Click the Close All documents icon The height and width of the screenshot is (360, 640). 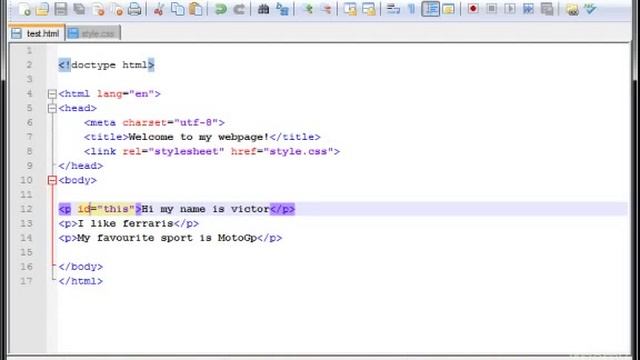pos(116,9)
